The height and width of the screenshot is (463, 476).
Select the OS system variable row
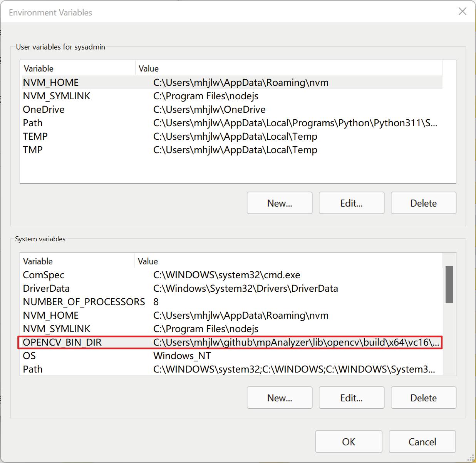(x=29, y=356)
